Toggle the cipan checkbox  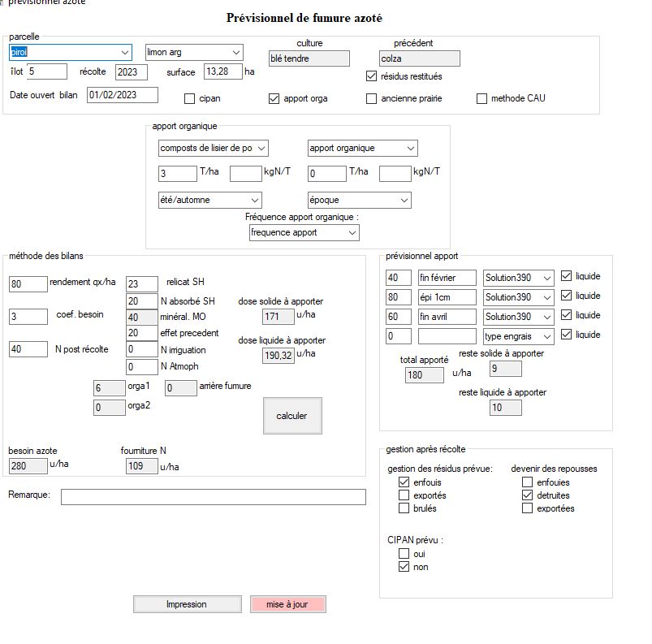[190, 99]
